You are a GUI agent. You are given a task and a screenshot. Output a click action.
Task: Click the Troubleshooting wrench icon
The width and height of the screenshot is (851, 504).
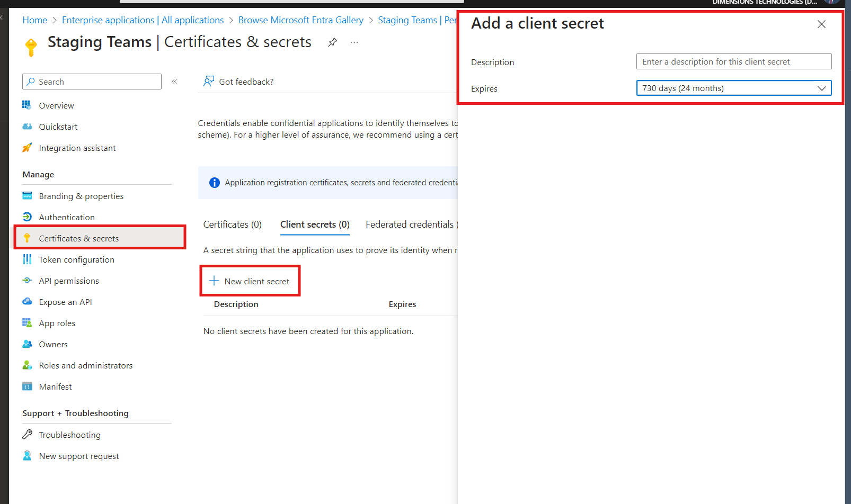(x=27, y=435)
